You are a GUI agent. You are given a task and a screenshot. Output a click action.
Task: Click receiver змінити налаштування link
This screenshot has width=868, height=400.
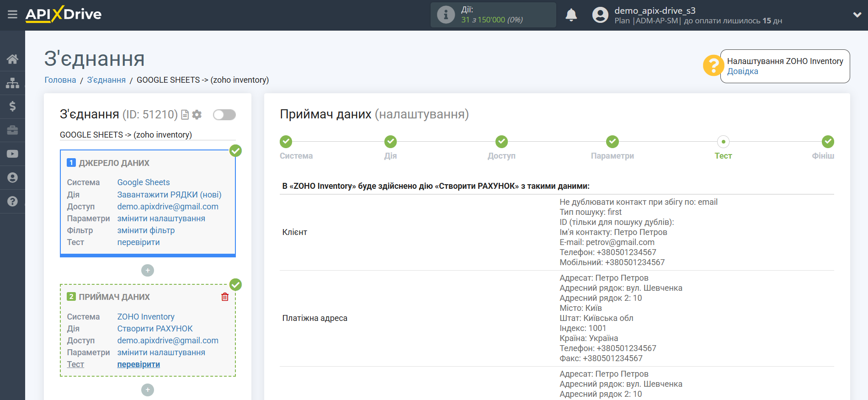pyautogui.click(x=161, y=352)
